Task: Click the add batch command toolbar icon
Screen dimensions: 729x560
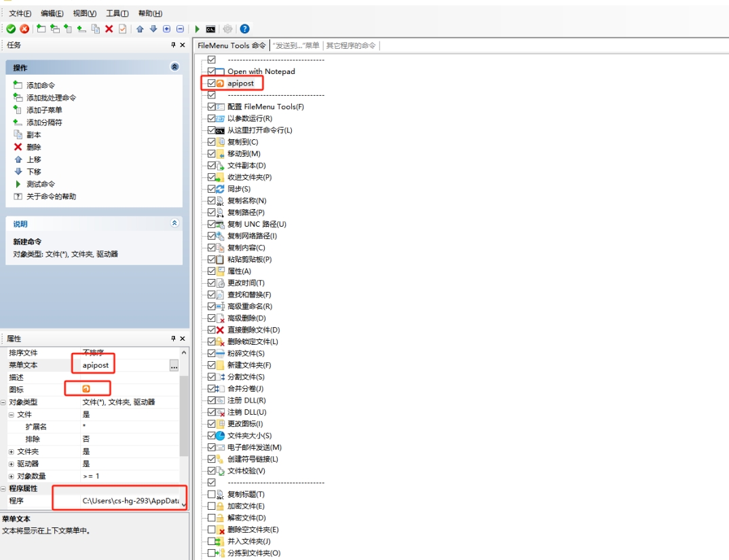Action: [54, 29]
